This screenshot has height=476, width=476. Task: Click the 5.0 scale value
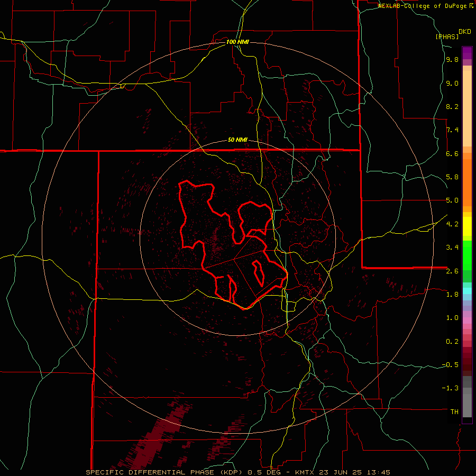(x=452, y=200)
